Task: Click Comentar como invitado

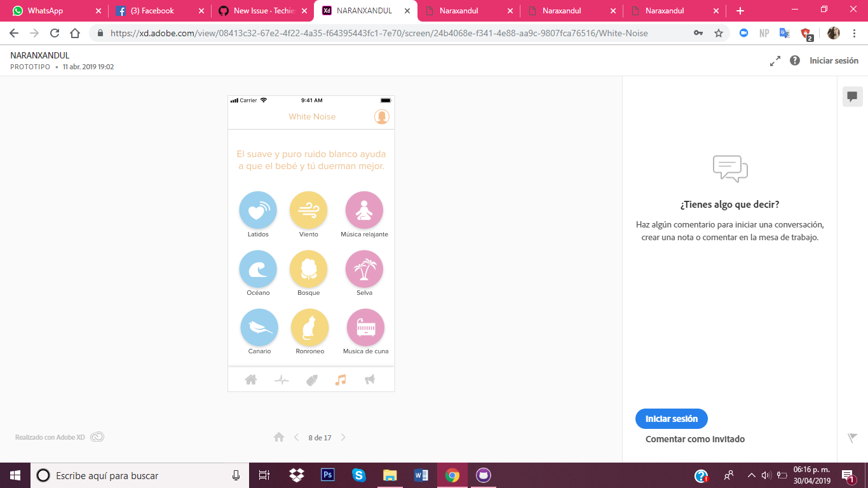Action: 695,439
